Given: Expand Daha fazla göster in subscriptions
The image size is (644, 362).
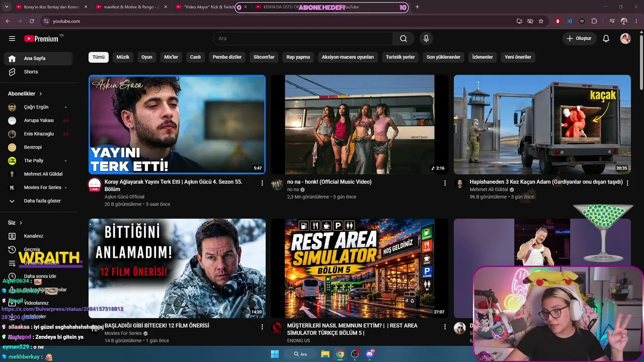Looking at the screenshot, I should pos(39,201).
